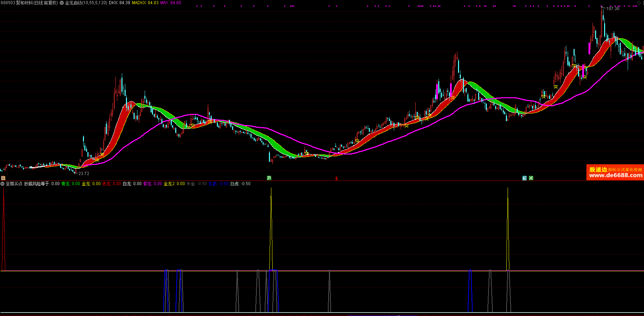
Task: Click the MADKX 84.83 yellow value label
Action: point(145,3)
